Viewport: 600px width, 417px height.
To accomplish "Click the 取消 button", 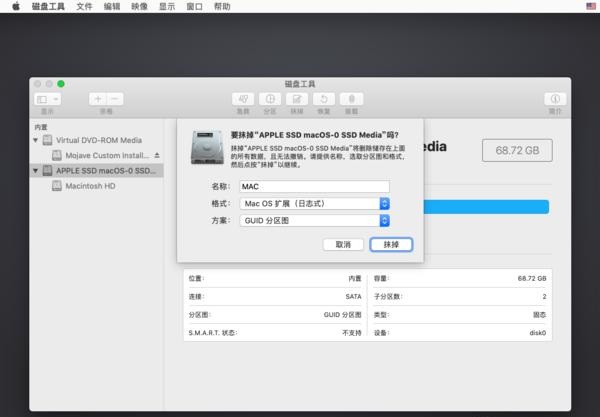I will (x=343, y=244).
